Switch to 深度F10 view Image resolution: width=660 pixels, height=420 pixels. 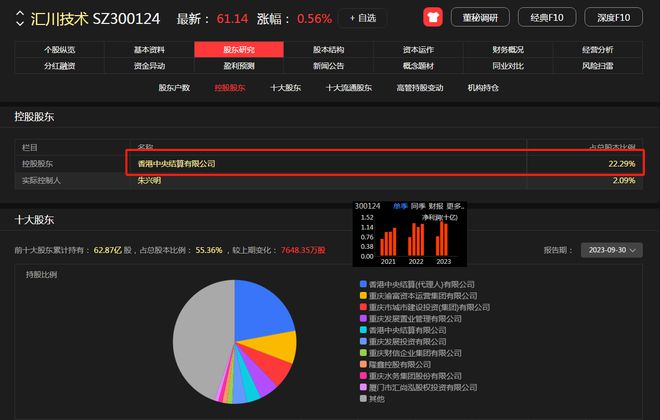[613, 17]
